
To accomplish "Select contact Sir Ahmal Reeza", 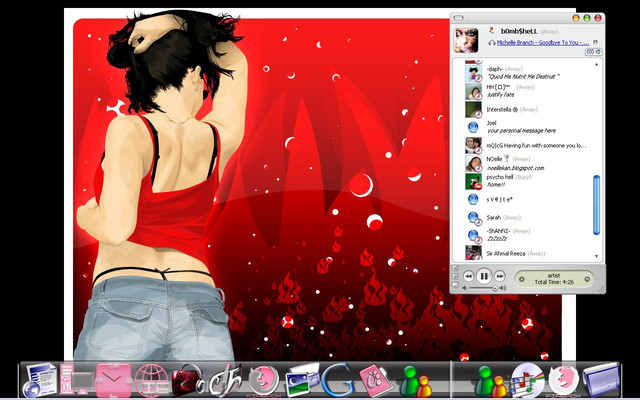I will (527, 253).
